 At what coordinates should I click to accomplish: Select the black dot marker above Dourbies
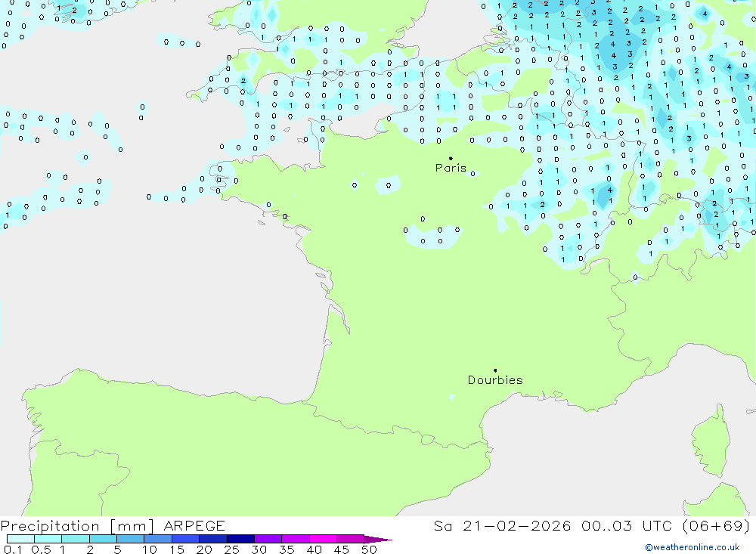(x=495, y=370)
